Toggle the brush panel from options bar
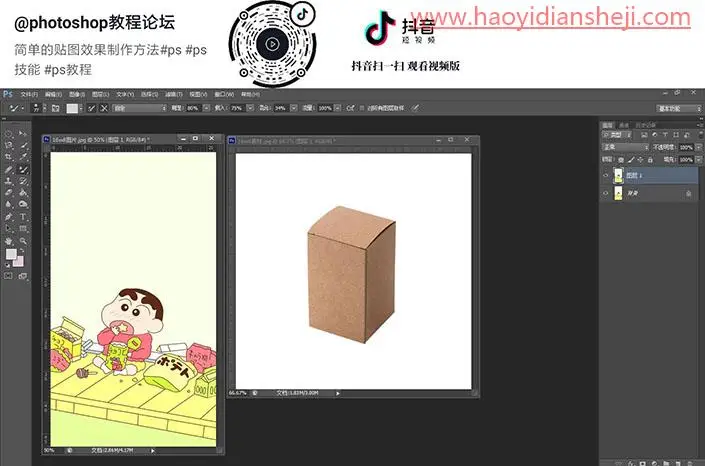705x466 pixels. 55,108
